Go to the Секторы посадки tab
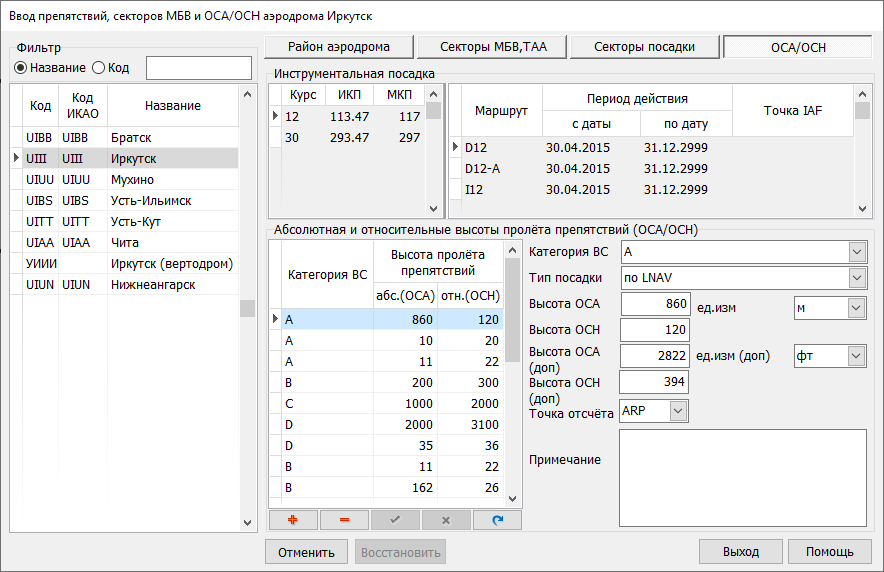The height and width of the screenshot is (572, 884). tap(643, 46)
